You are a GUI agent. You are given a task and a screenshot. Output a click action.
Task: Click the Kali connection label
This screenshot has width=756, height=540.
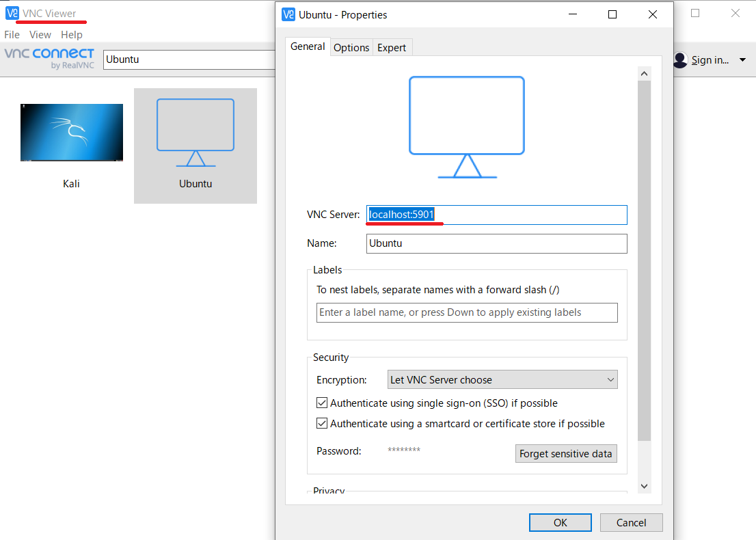[x=71, y=184]
